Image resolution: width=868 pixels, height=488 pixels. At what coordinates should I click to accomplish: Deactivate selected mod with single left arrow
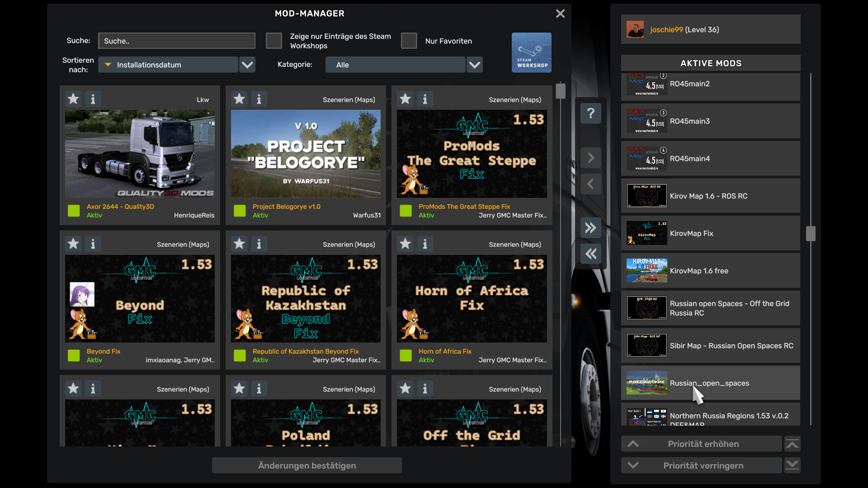tap(591, 184)
